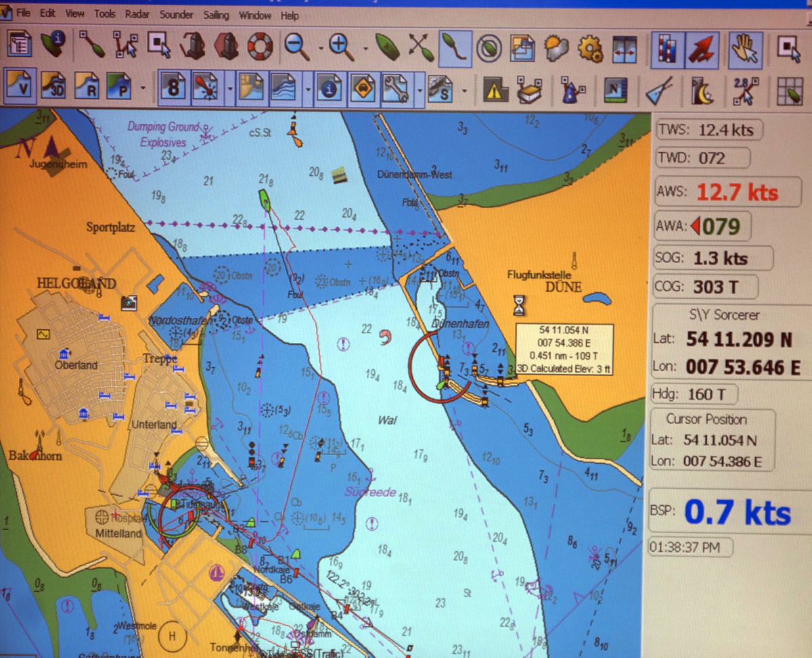
Task: Open the yellow warning alarms icon
Action: [495, 90]
